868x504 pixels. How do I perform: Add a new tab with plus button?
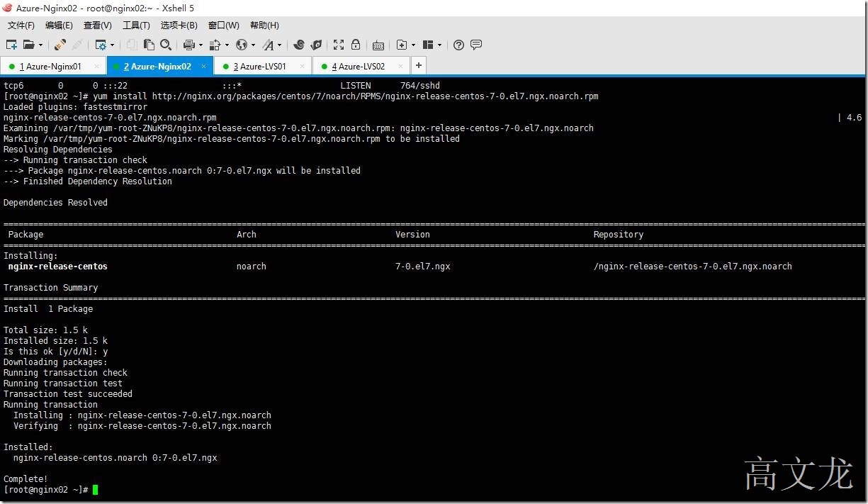point(419,66)
